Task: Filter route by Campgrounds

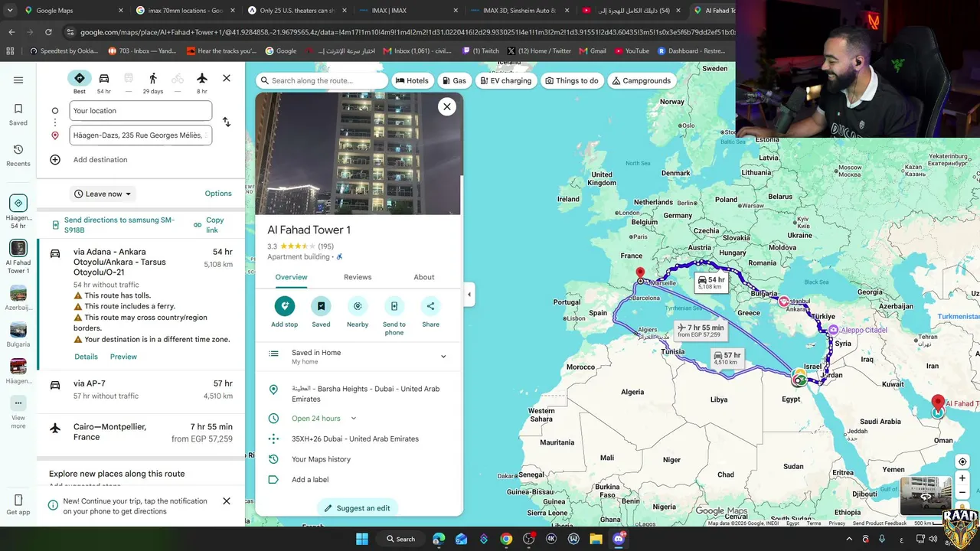Action: click(642, 80)
